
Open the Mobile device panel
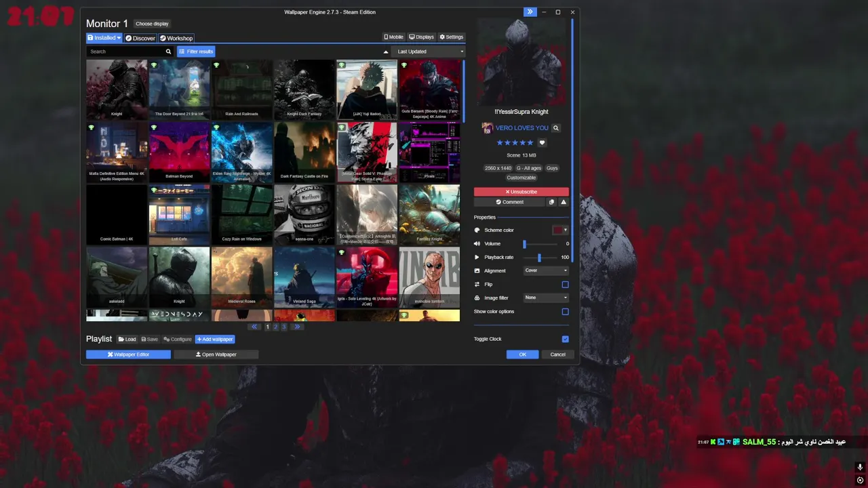point(393,37)
